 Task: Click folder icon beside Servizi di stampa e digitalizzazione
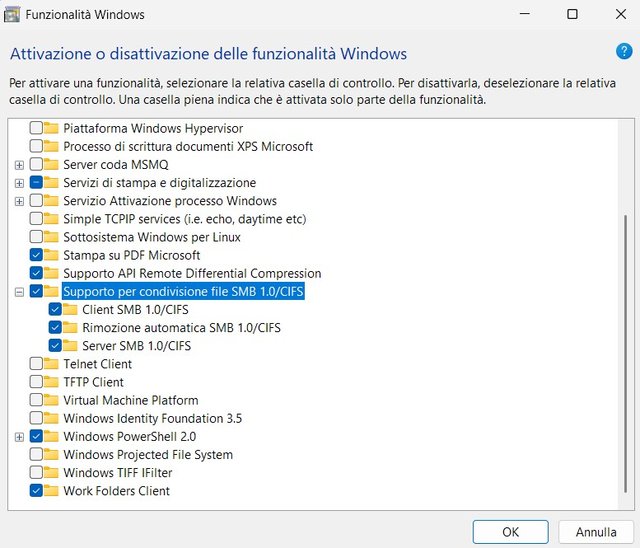pos(51,182)
